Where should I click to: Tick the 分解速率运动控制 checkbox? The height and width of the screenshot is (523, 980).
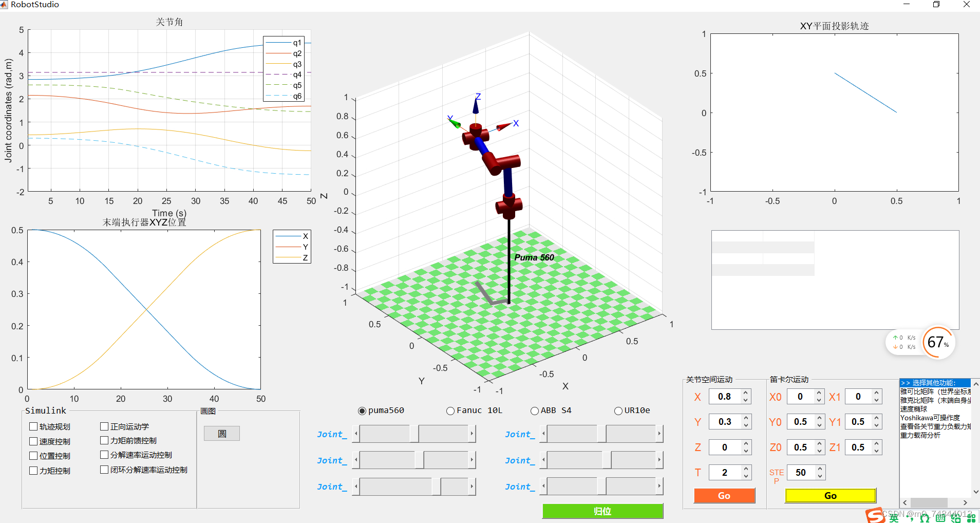[104, 455]
